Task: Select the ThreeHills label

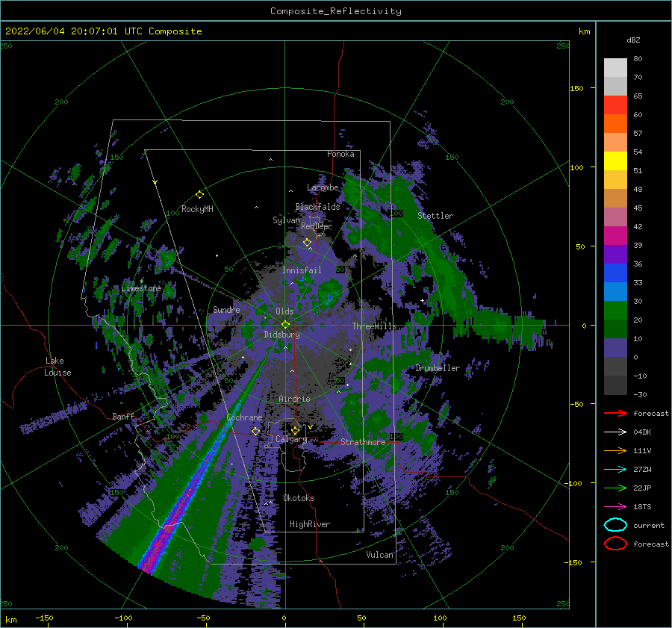Action: 375,326
